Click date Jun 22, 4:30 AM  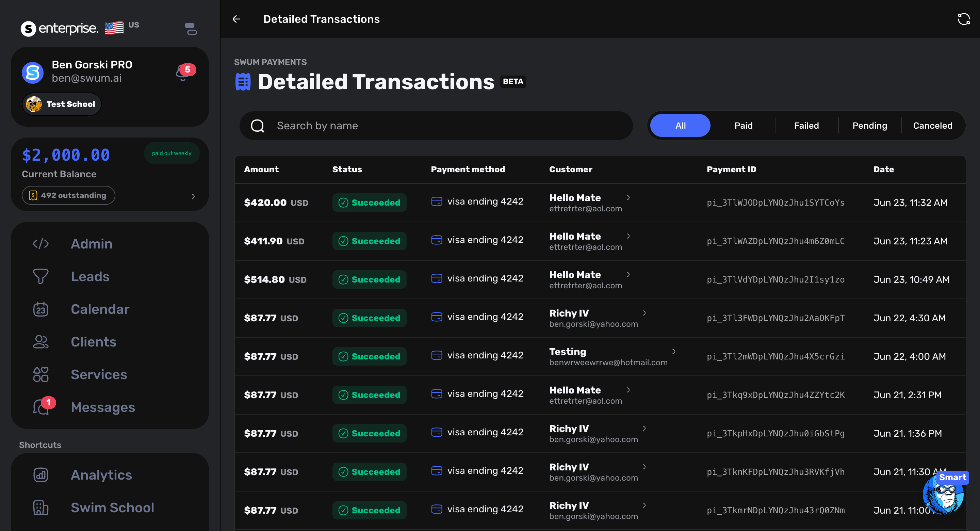tap(909, 318)
